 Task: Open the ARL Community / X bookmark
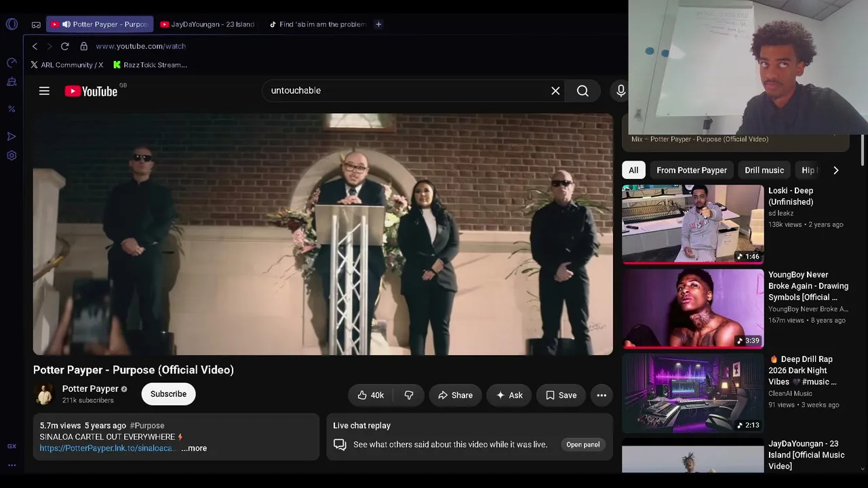[66, 65]
